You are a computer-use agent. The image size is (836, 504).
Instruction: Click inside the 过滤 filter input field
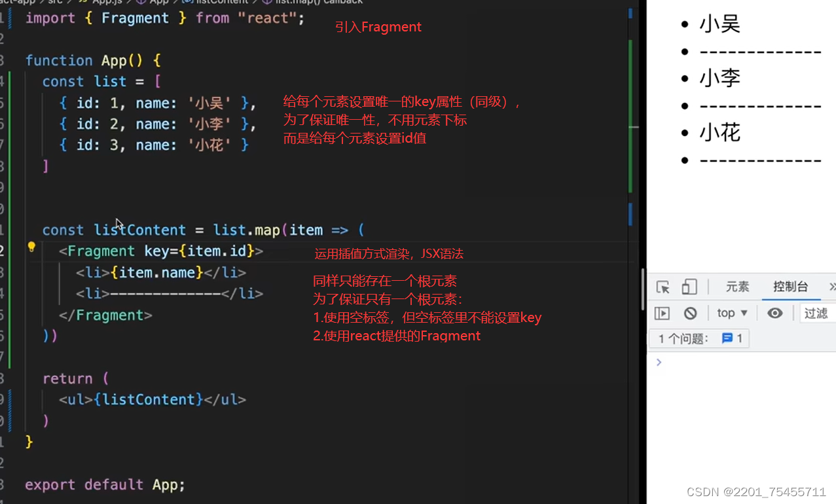(x=818, y=313)
